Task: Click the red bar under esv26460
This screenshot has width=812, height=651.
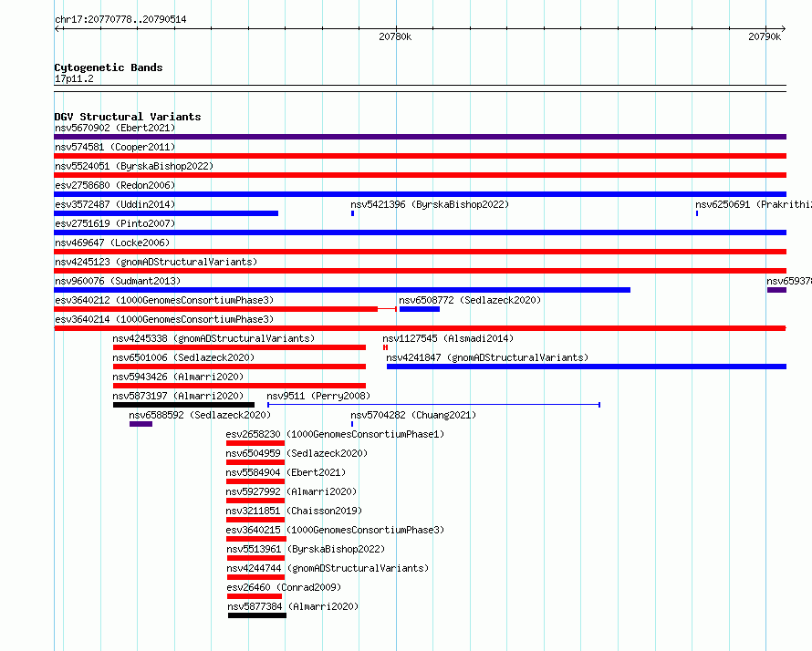Action: point(255,596)
